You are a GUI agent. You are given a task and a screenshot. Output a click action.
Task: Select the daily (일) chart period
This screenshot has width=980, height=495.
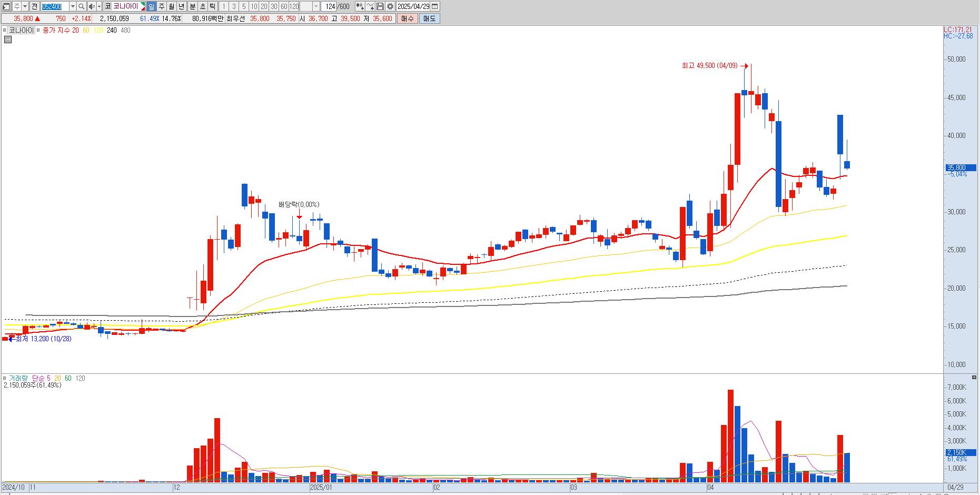pos(152,6)
